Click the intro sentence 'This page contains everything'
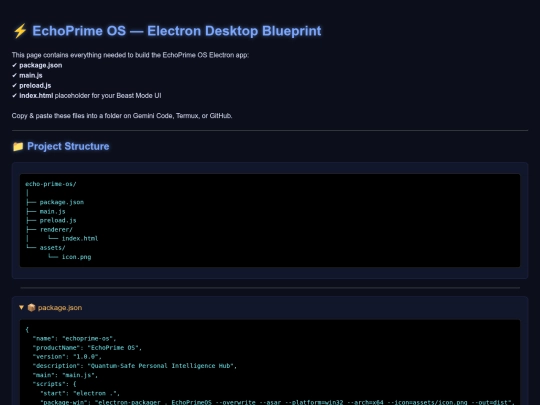Viewport: 540px width, 405px height. (130, 55)
